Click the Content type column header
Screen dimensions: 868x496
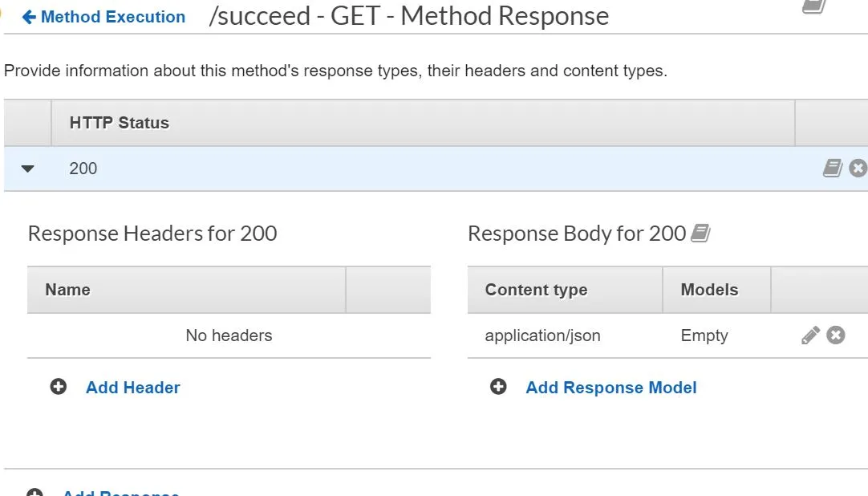pos(536,290)
